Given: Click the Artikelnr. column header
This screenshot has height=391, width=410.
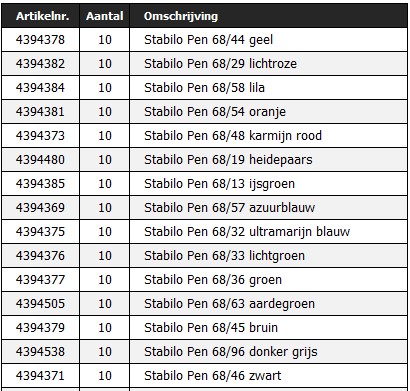Looking at the screenshot, I should point(42,16).
